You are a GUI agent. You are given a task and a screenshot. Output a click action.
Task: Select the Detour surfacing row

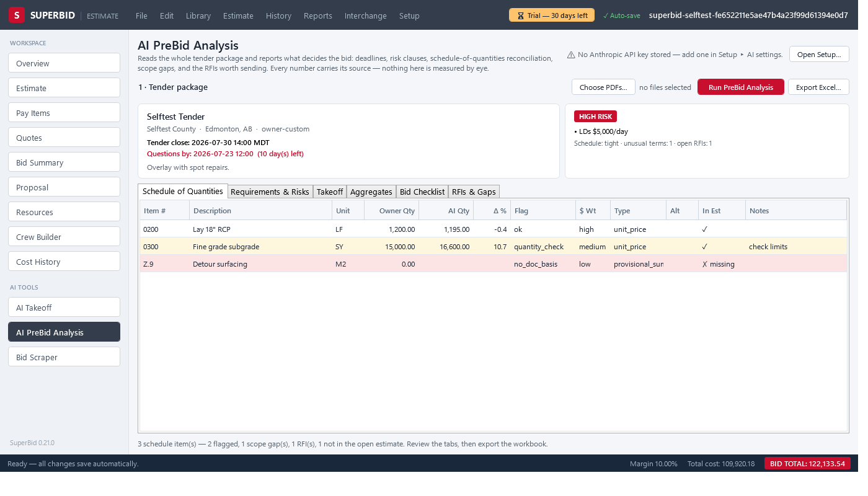click(x=494, y=263)
